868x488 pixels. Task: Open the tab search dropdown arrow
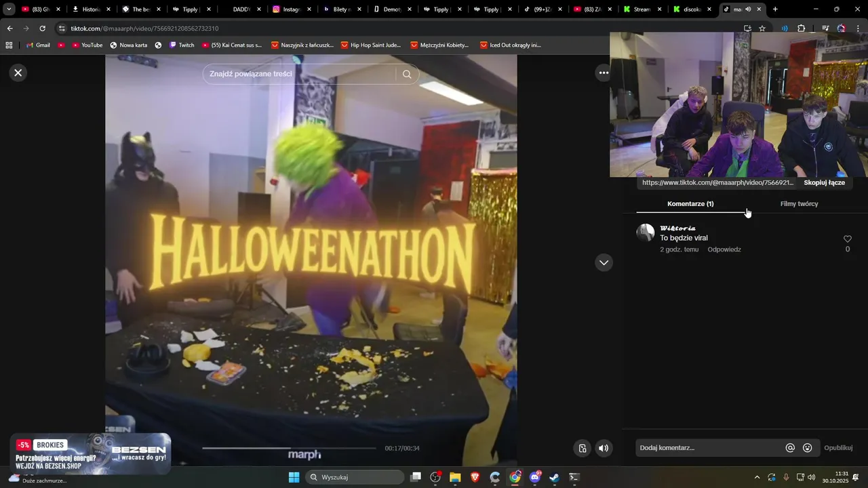[9, 9]
